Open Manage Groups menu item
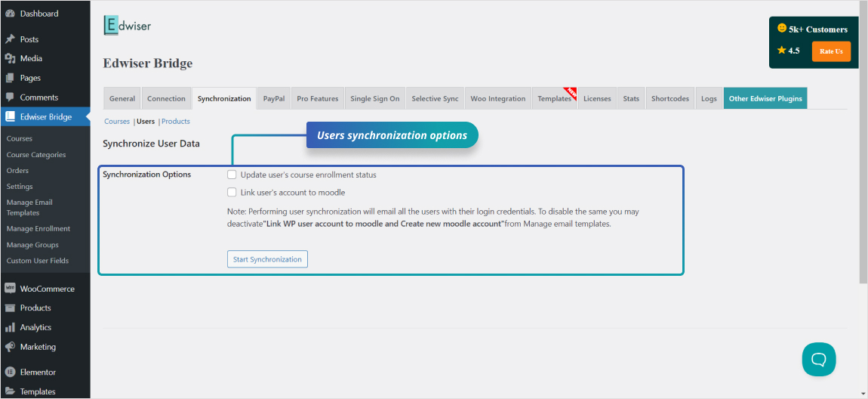The image size is (868, 399). [32, 244]
